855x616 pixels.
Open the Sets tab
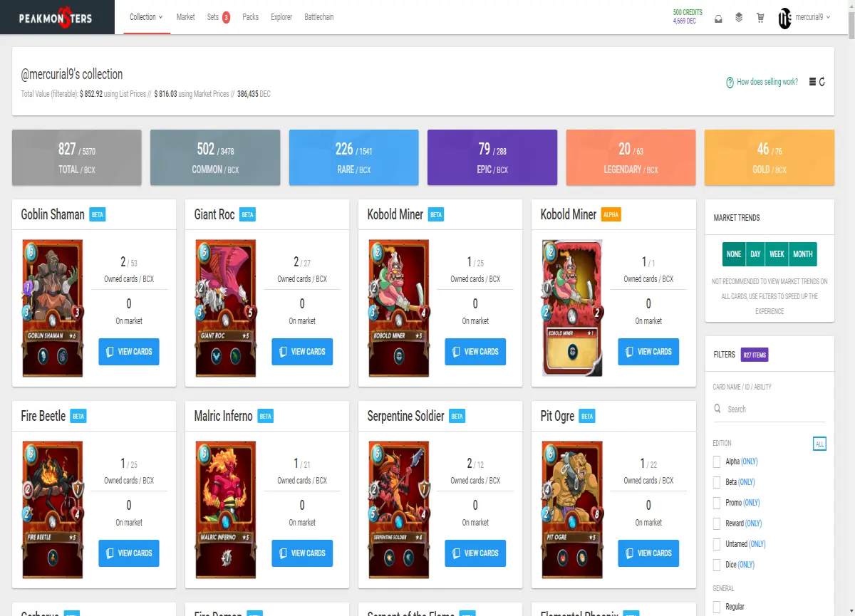[213, 17]
